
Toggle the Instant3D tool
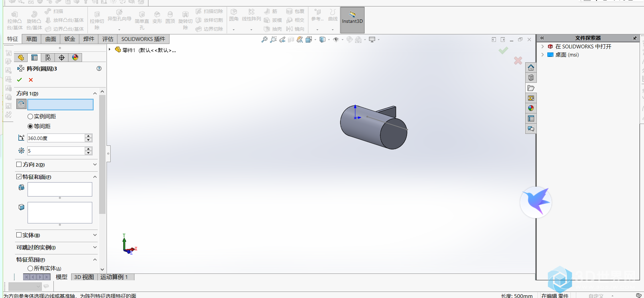coord(352,20)
